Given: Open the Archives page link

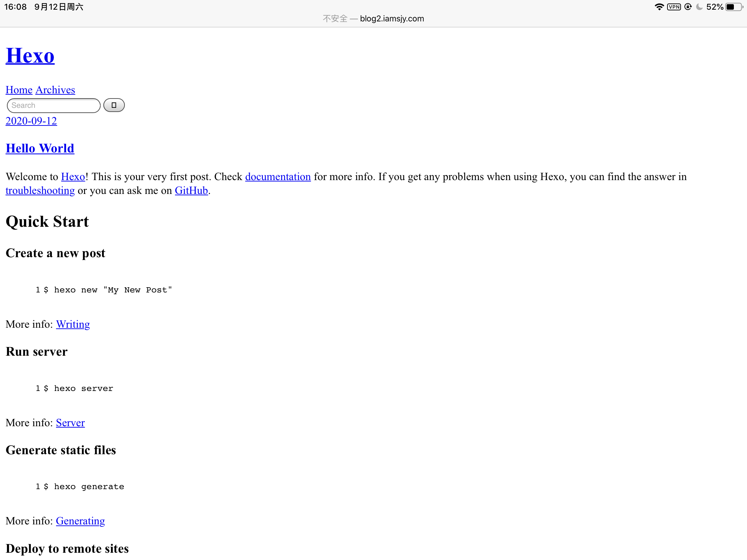Looking at the screenshot, I should (55, 90).
